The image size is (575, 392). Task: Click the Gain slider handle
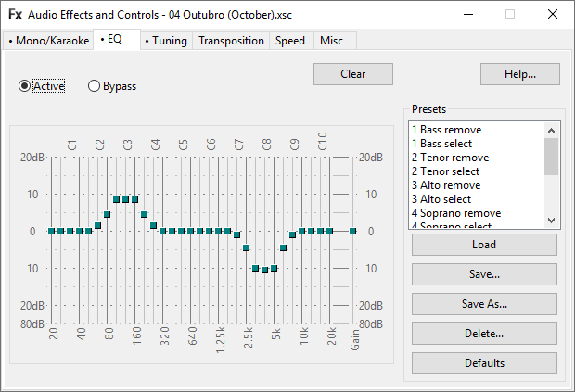[353, 232]
